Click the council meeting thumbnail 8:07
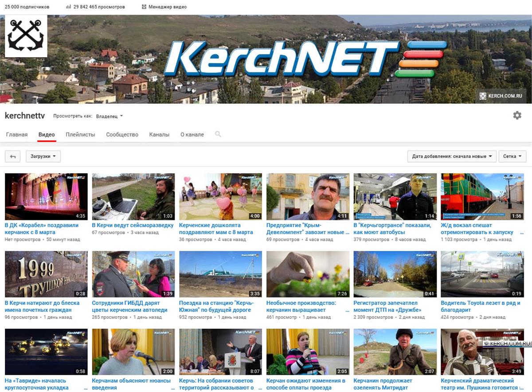This screenshot has width=532, height=392. click(x=221, y=352)
